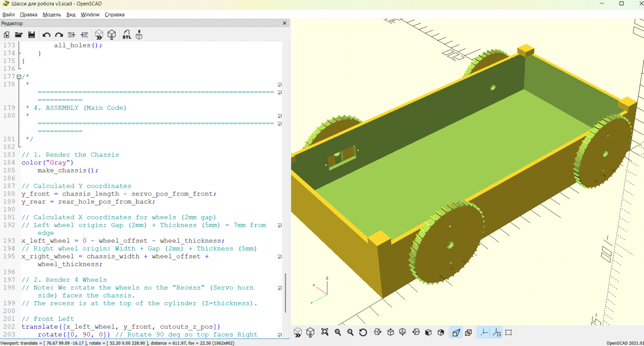Collapse the comment block at line 177

(x=19, y=76)
